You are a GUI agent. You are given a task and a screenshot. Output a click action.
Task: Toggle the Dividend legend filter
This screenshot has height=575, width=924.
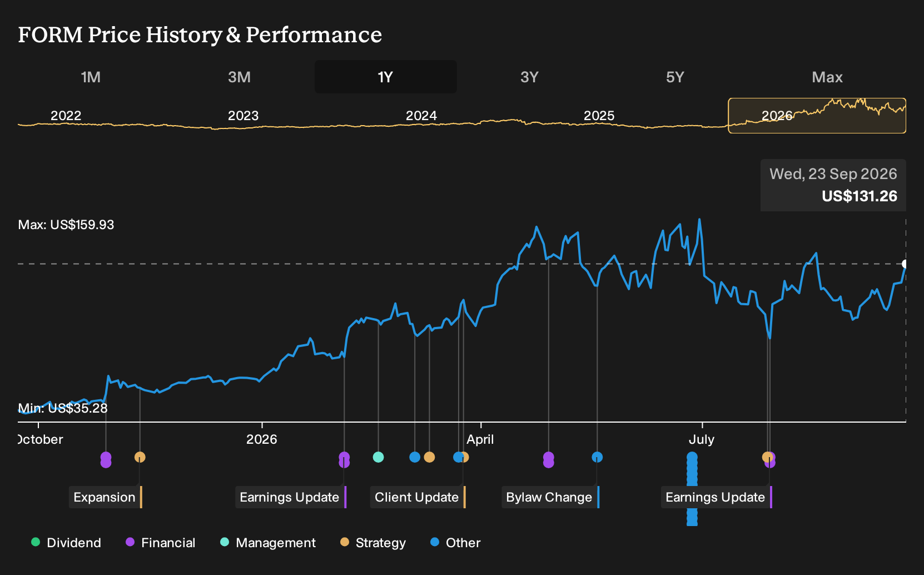point(66,543)
